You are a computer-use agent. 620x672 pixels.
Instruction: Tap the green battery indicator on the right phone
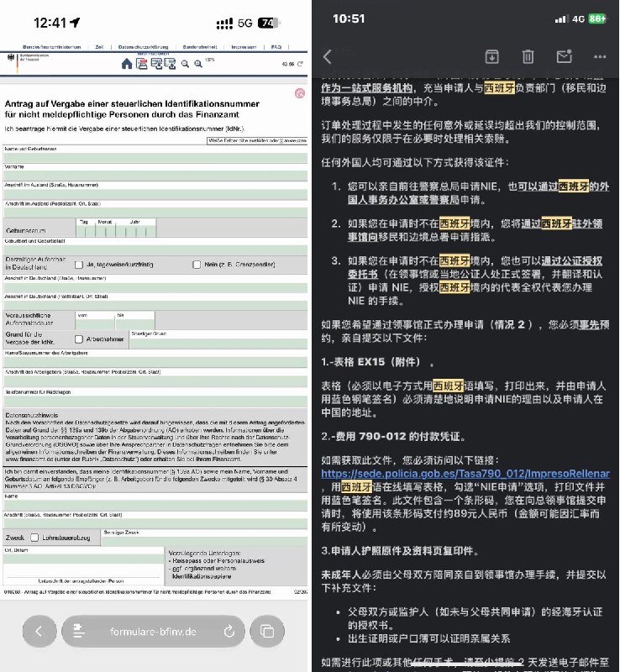(x=597, y=18)
